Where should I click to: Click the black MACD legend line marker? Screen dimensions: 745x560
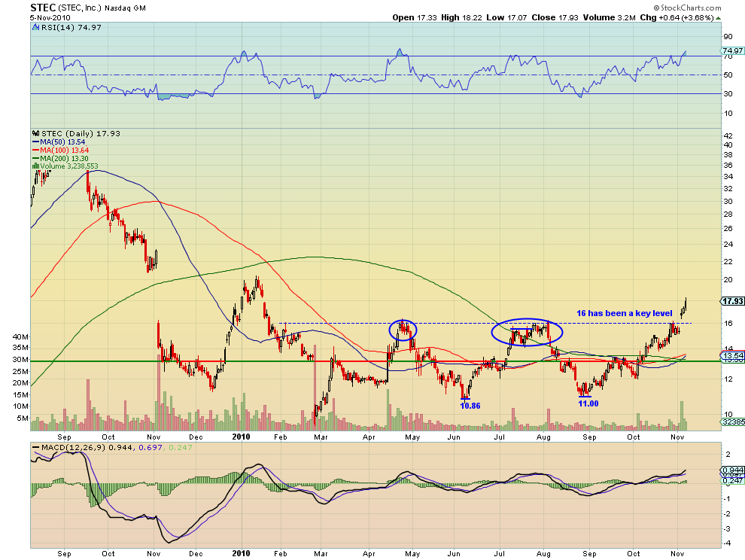(35, 447)
